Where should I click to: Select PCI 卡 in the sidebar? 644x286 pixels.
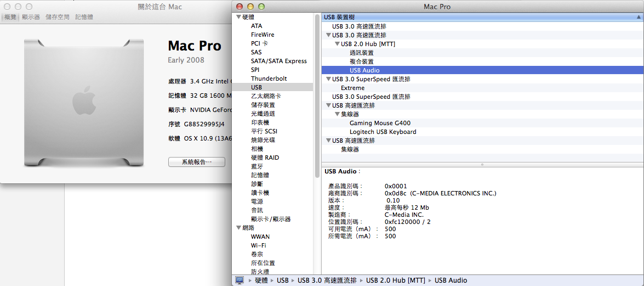tap(259, 43)
